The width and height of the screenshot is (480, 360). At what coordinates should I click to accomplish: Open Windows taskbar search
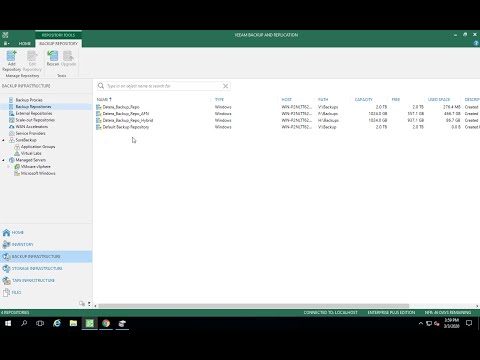24,323
